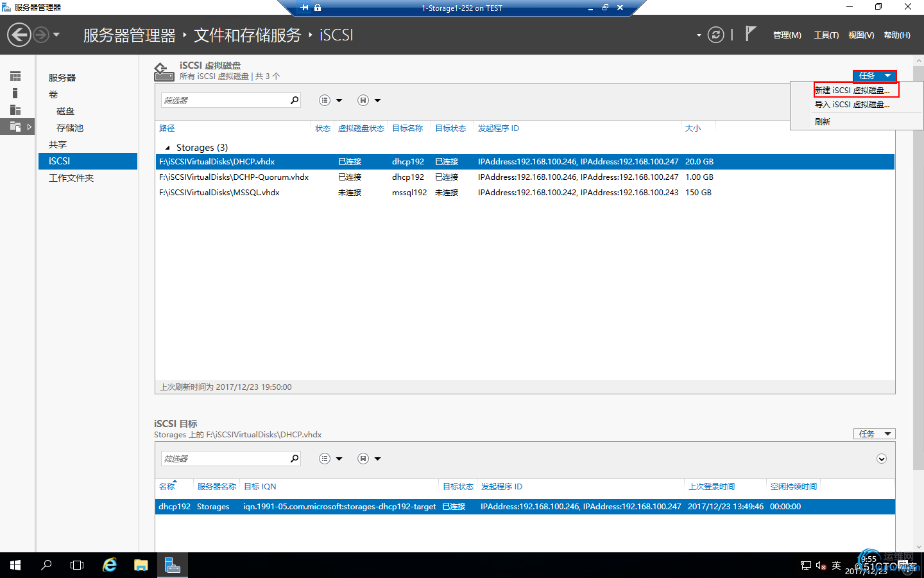The width and height of the screenshot is (924, 578).
Task: Launch Internet Explorer from the taskbar
Action: coord(110,565)
